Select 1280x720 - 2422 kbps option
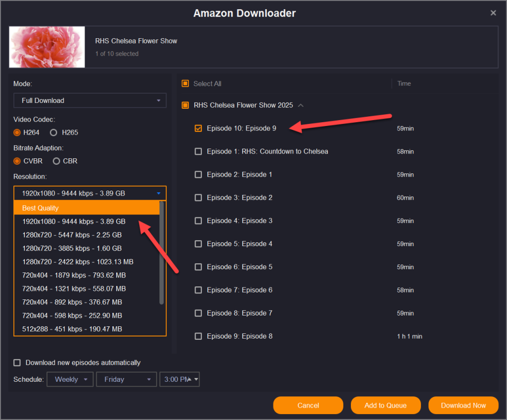Image resolution: width=507 pixels, height=420 pixels. click(87, 262)
